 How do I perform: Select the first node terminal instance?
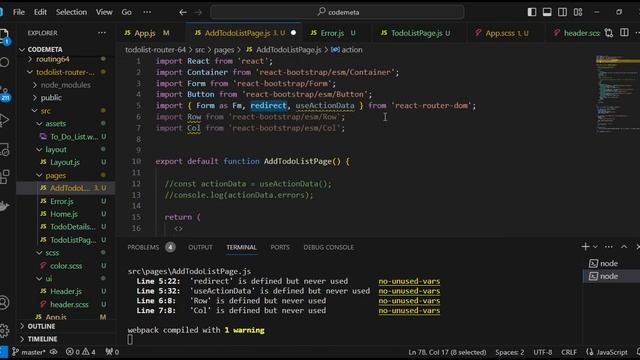coord(611,263)
